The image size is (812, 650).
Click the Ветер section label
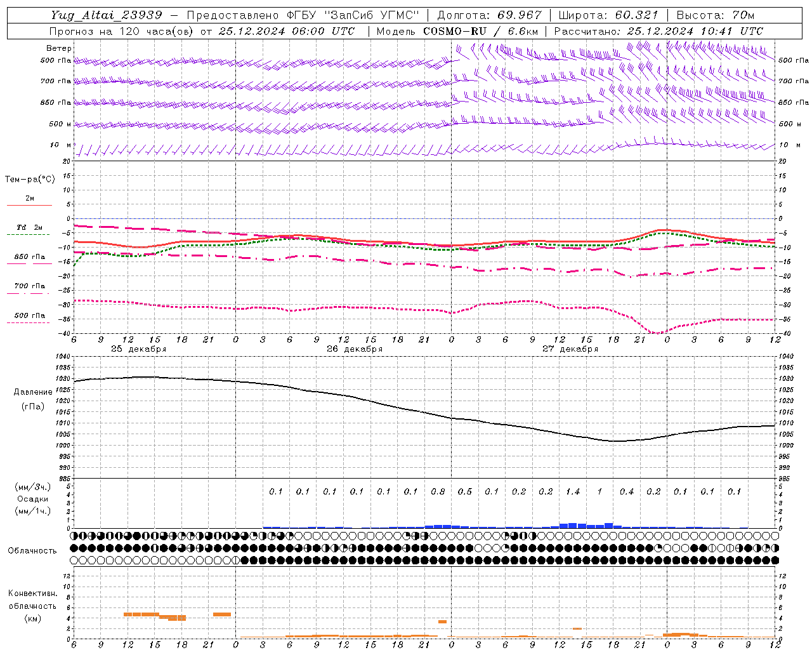coord(58,48)
